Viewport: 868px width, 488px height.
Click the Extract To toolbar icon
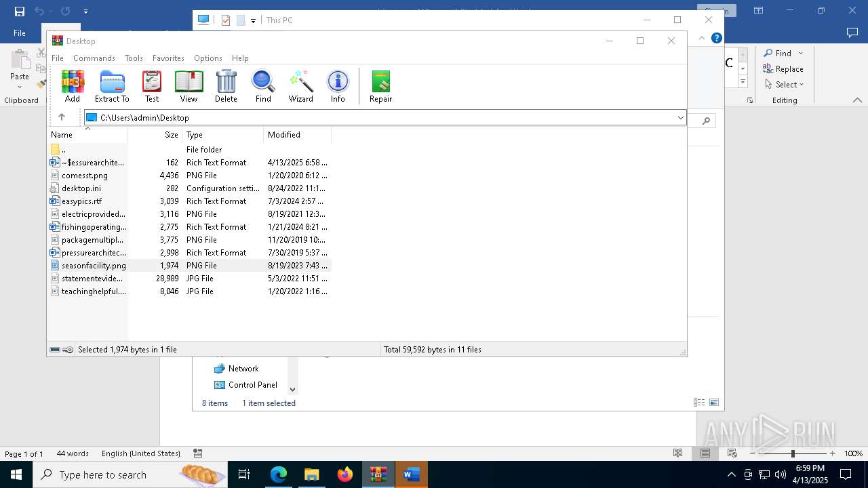tap(112, 86)
